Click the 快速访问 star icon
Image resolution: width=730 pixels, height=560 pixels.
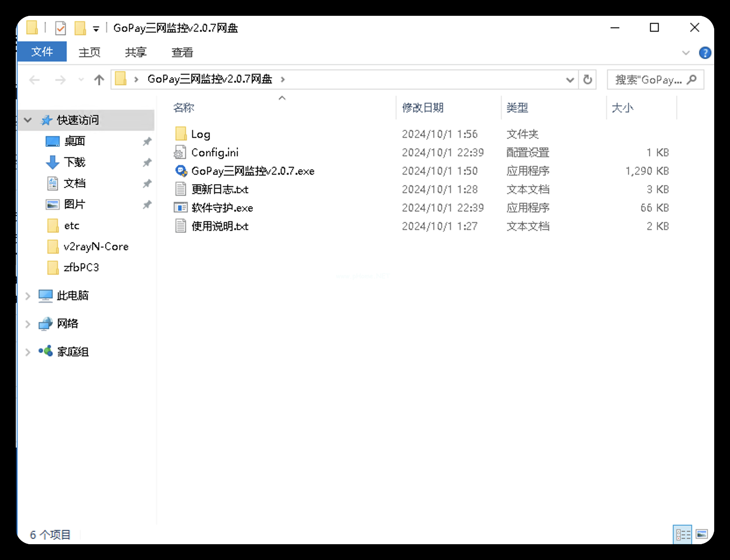[47, 120]
